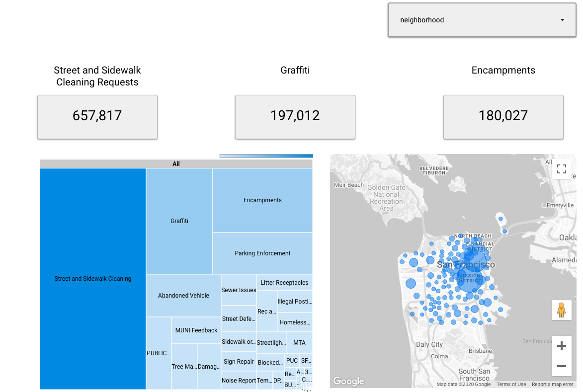Select the Graffiti block in the treemap
Screen dimensions: 583x392
[x=179, y=221]
